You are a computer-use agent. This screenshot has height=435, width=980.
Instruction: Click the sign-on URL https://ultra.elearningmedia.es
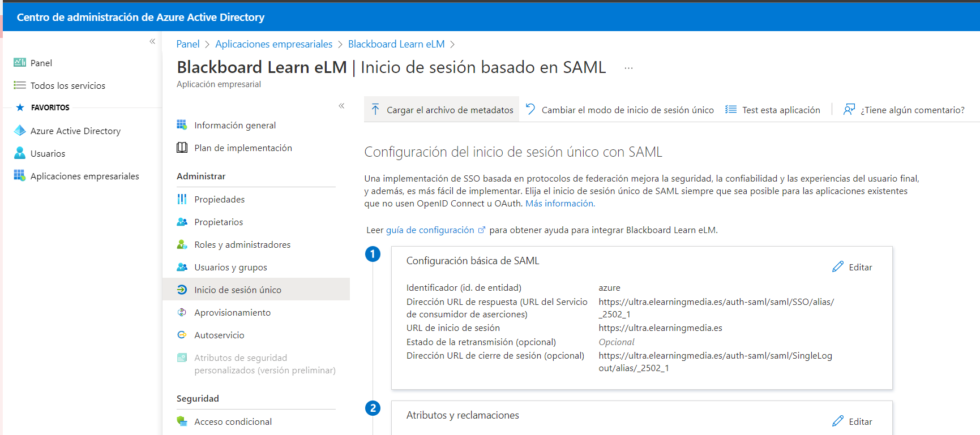click(661, 328)
